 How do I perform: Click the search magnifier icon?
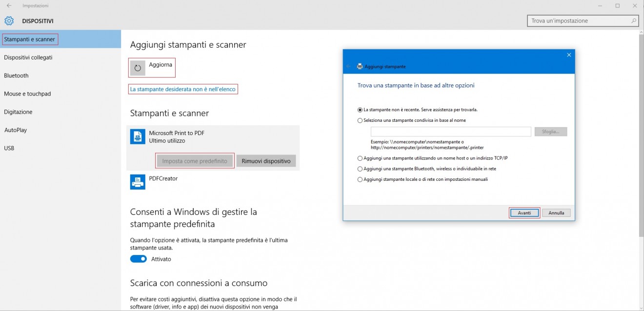634,21
